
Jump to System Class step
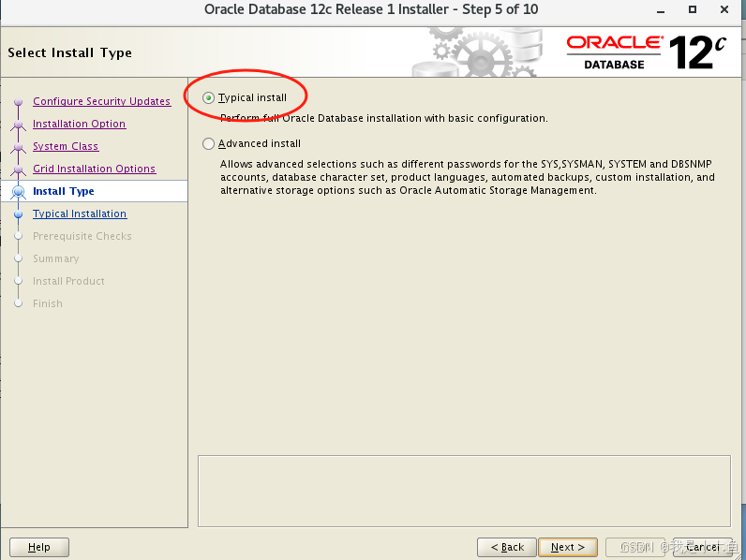[x=66, y=146]
